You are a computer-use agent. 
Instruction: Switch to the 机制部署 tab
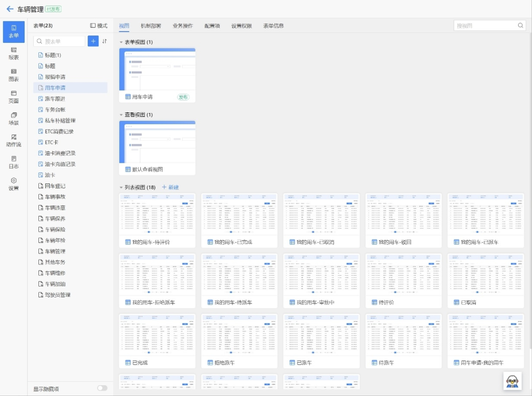tap(151, 26)
